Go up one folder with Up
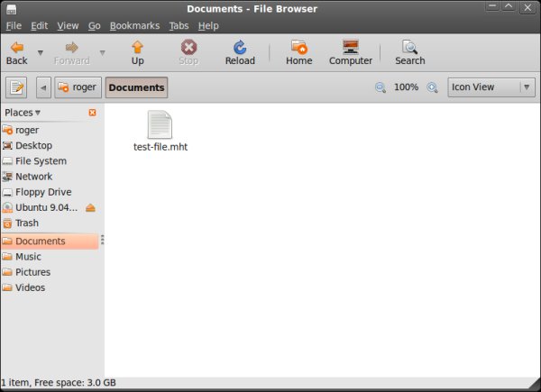 (x=137, y=53)
